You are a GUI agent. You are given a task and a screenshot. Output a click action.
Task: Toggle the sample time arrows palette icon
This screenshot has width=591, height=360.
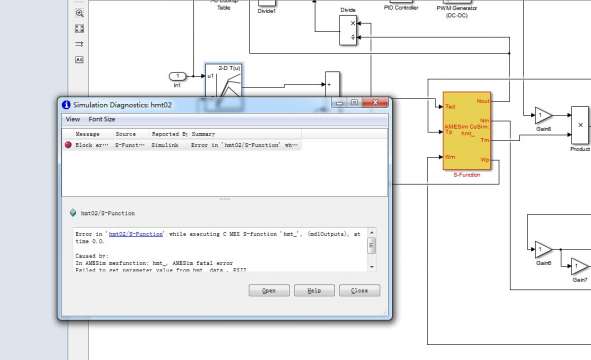coord(79,44)
